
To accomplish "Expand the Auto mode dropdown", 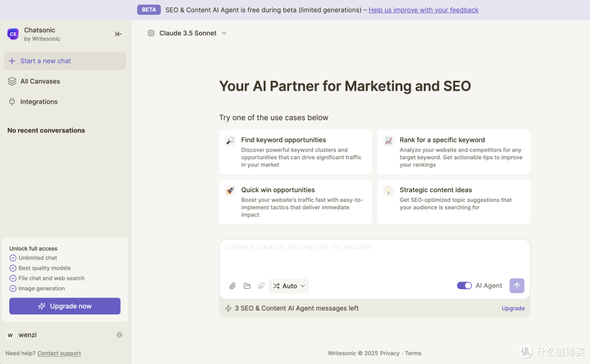I will coord(289,286).
